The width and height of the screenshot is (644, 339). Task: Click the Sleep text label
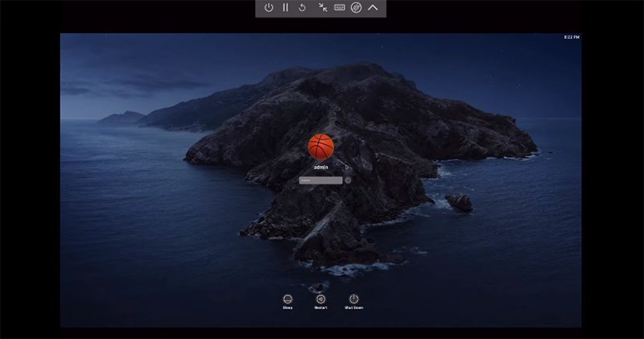(x=287, y=308)
